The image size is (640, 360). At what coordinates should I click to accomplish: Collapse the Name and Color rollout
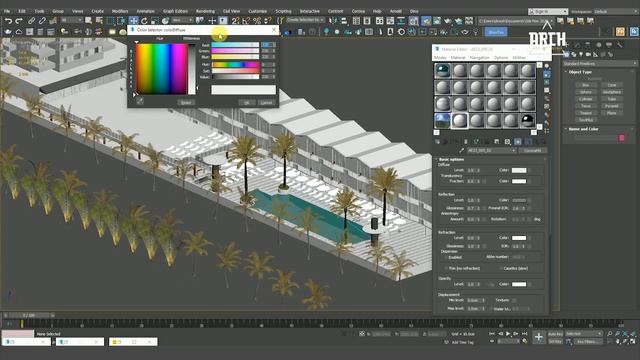pos(583,129)
